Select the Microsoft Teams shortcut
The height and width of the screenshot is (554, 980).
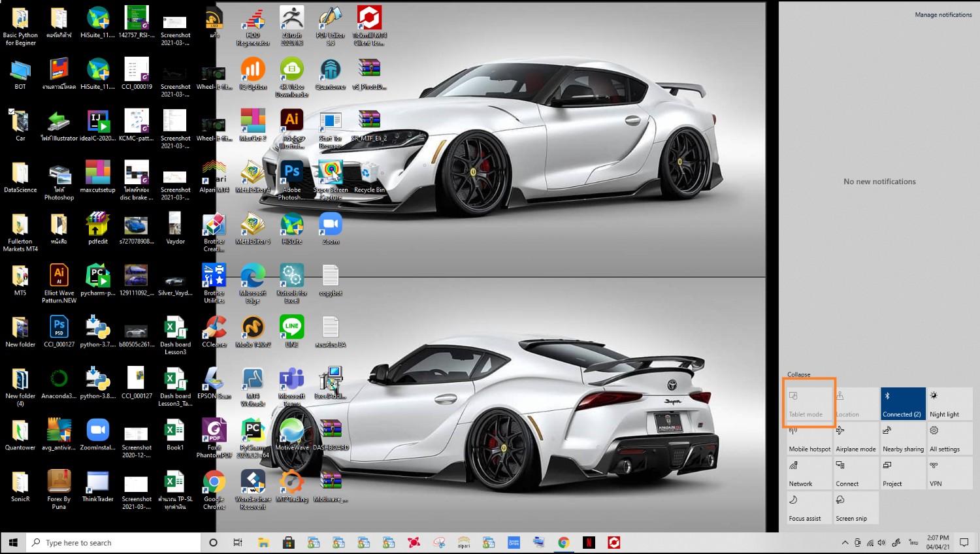[292, 386]
